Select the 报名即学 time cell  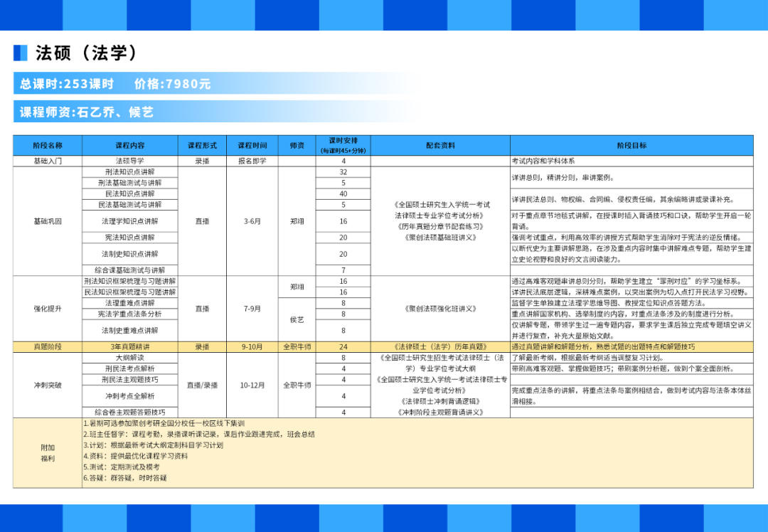(252, 161)
